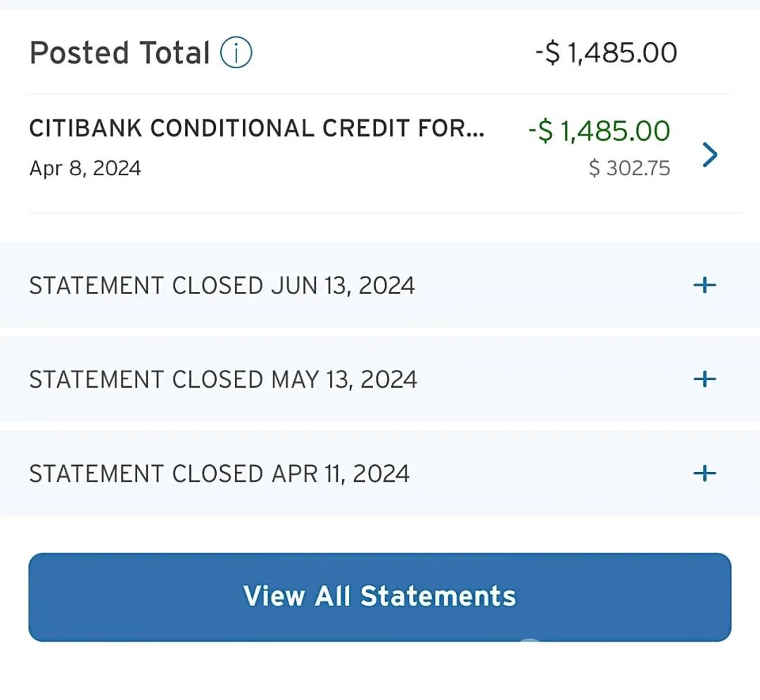Open the Posted Total info icon

click(x=236, y=52)
